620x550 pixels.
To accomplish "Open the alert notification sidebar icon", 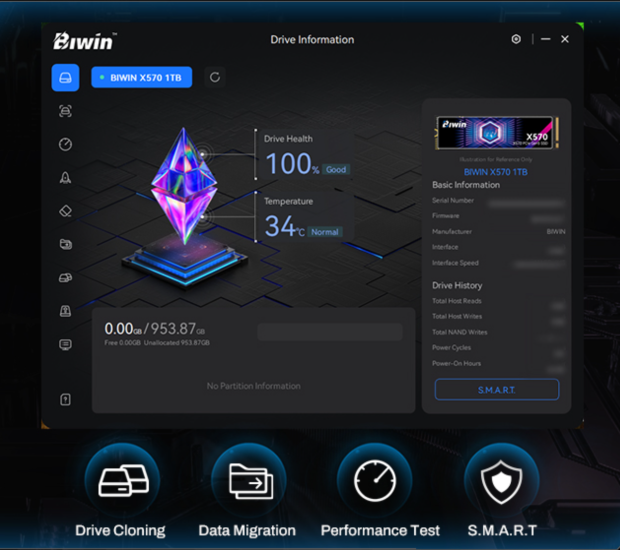I will (65, 311).
